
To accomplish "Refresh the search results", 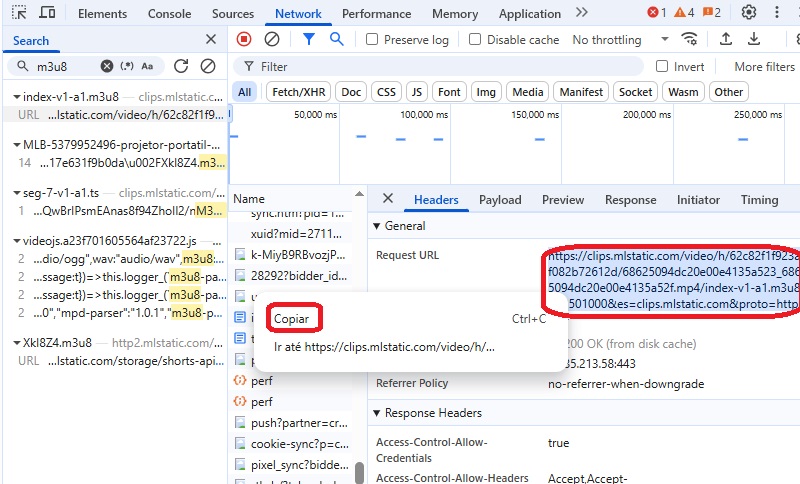I will (x=181, y=66).
